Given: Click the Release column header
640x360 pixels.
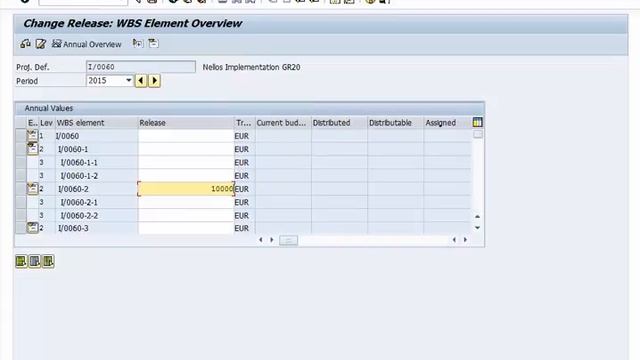Looking at the screenshot, I should [186, 122].
